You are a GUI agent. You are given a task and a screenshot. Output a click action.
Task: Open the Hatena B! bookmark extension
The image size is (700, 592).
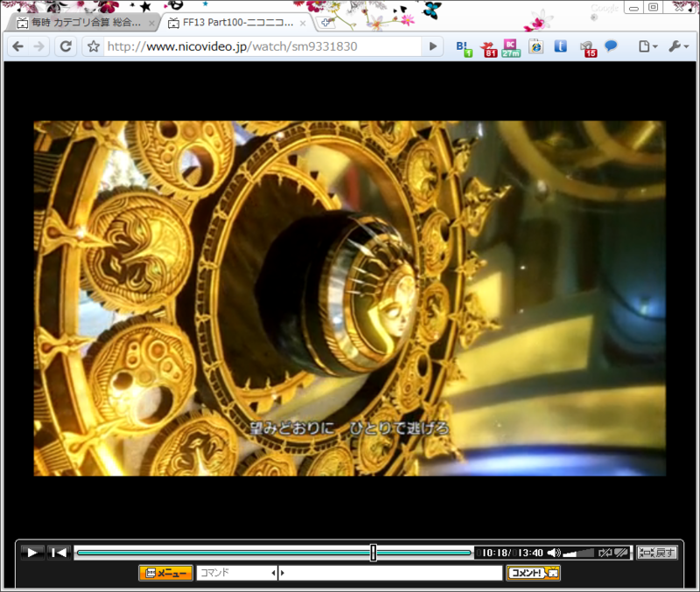pos(464,48)
